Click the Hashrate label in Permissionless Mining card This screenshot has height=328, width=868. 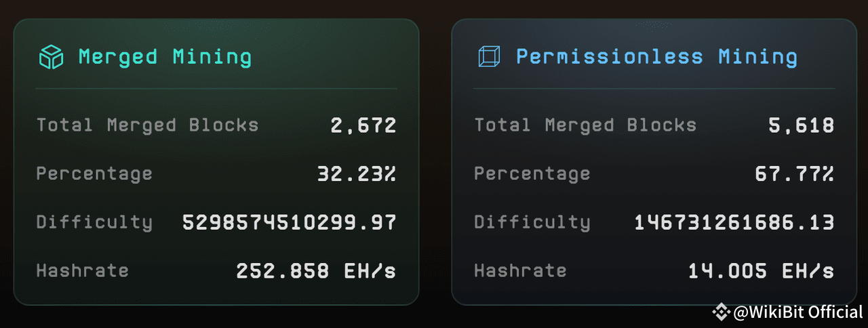coord(520,271)
